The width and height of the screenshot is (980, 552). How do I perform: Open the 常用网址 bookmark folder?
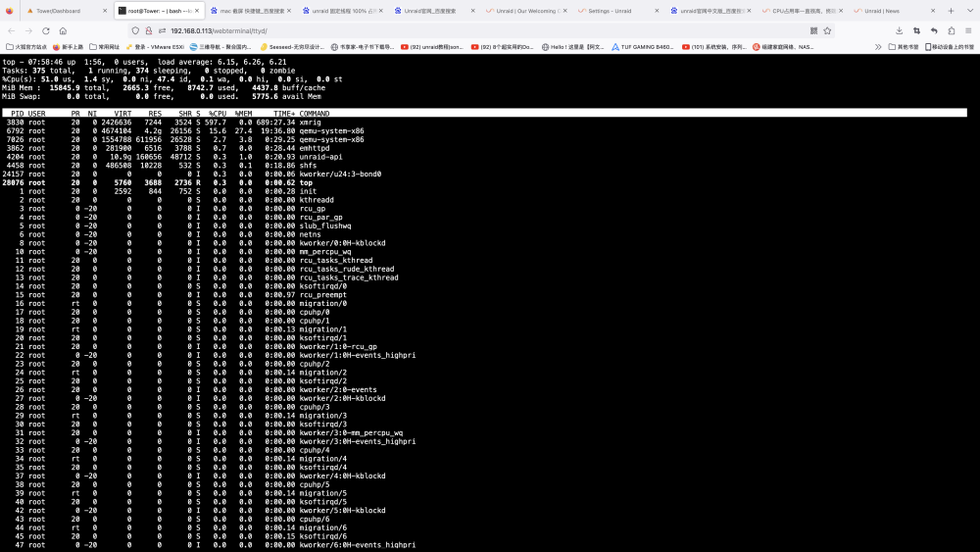point(104,47)
